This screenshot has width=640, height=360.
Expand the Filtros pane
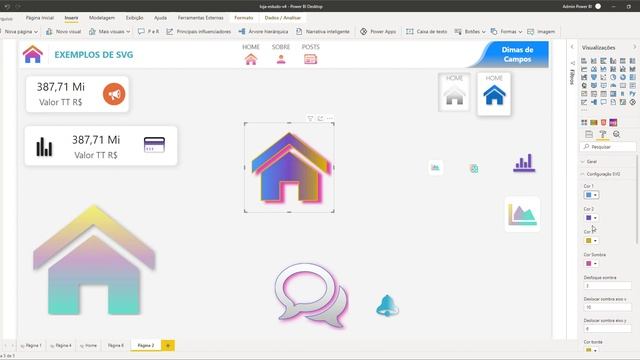click(572, 47)
